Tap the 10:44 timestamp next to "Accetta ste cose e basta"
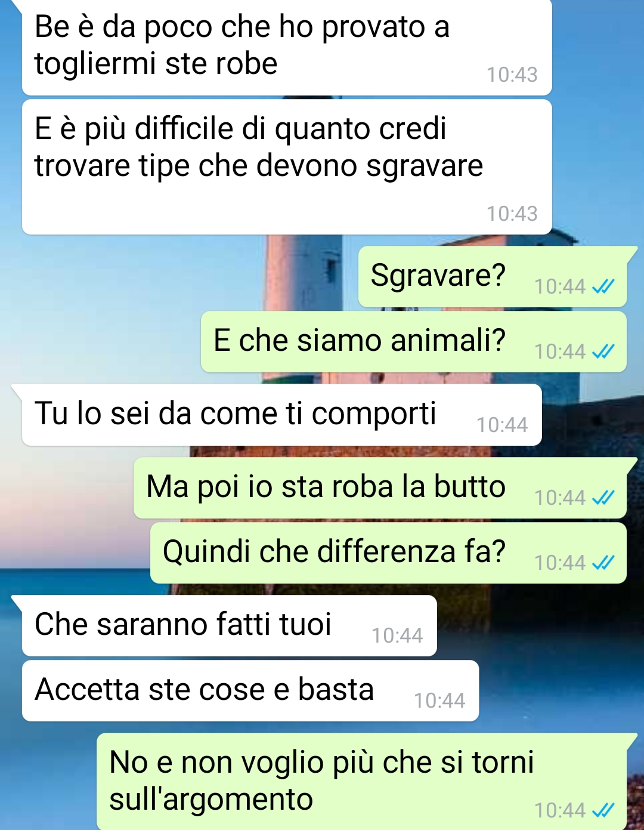The height and width of the screenshot is (830, 644). tap(439, 701)
